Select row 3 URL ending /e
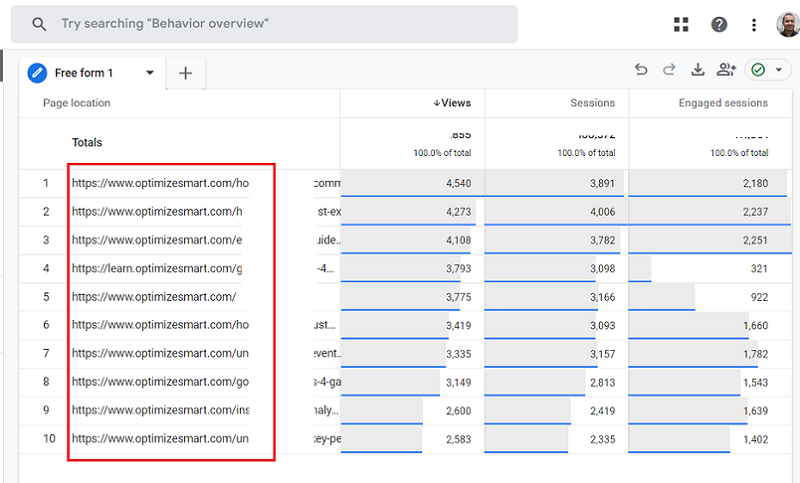The height and width of the screenshot is (483, 800). (x=157, y=240)
